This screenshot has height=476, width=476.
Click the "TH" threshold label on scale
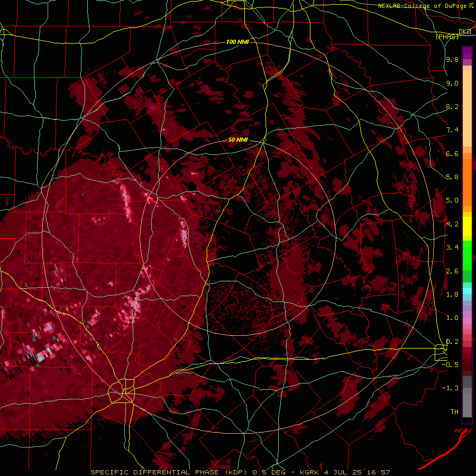tap(454, 412)
